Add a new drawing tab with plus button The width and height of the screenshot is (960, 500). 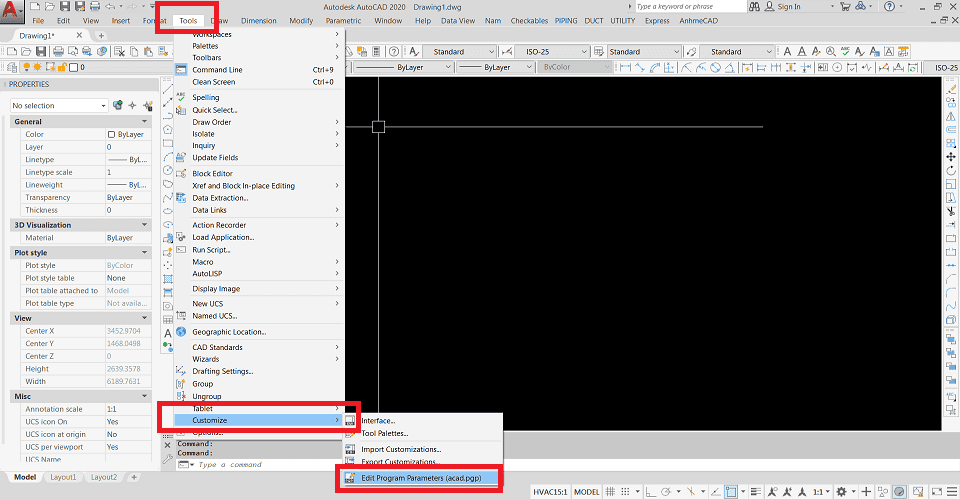tap(102, 35)
